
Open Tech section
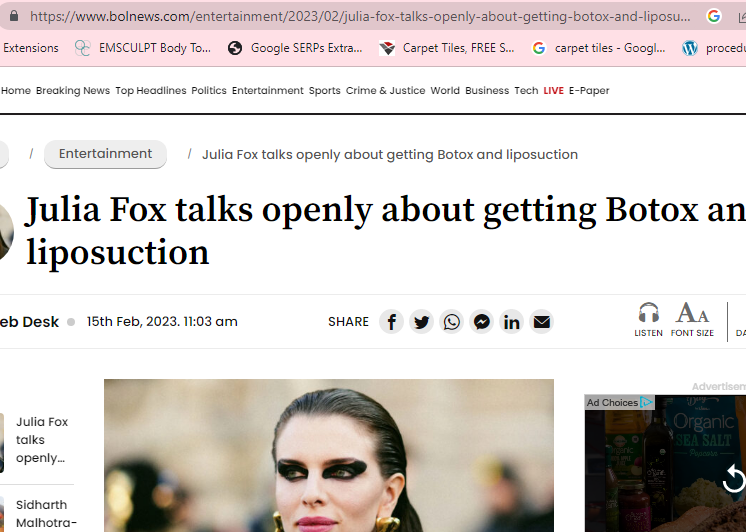(526, 90)
